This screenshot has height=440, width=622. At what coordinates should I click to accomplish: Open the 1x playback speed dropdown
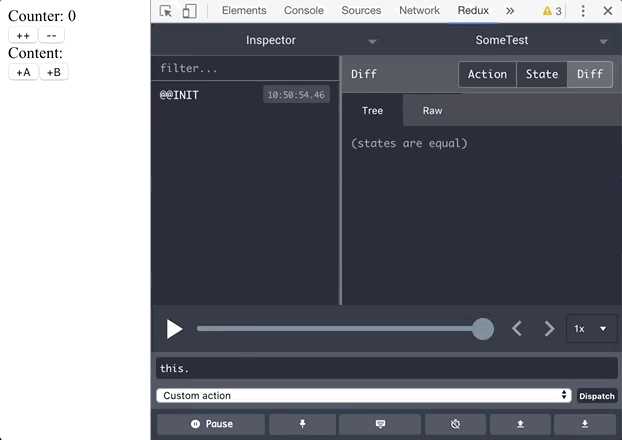click(x=591, y=329)
